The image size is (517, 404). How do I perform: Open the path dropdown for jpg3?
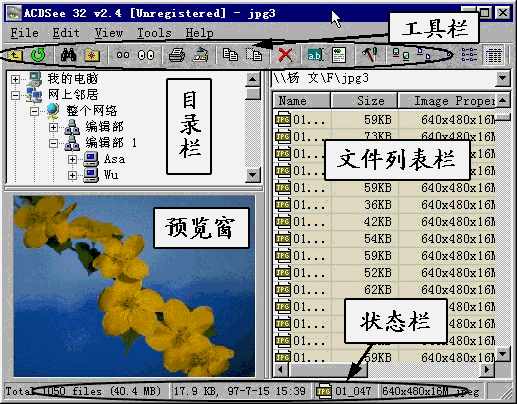pyautogui.click(x=502, y=79)
